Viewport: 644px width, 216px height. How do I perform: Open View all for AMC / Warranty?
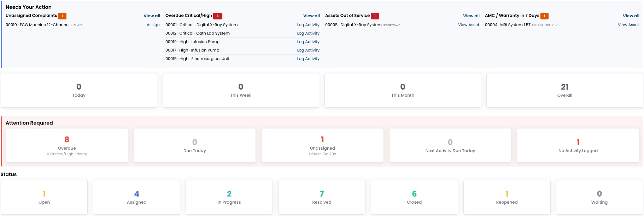[x=631, y=16]
